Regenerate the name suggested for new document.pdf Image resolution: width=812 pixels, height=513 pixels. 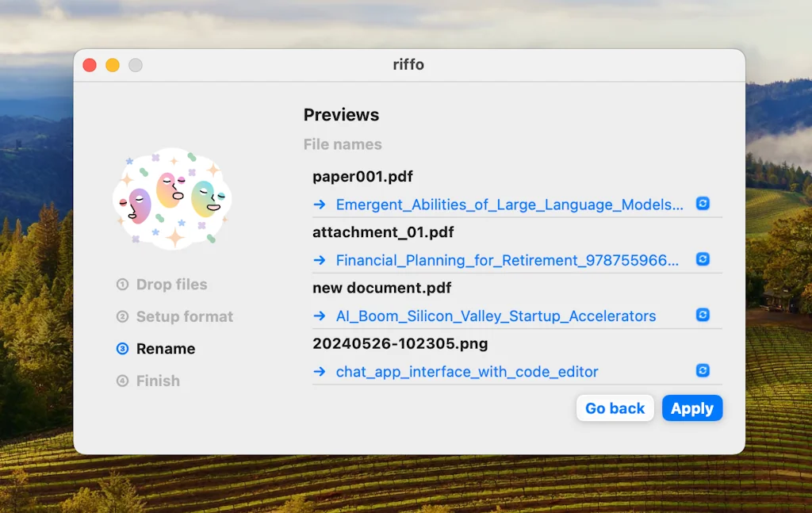[703, 315]
